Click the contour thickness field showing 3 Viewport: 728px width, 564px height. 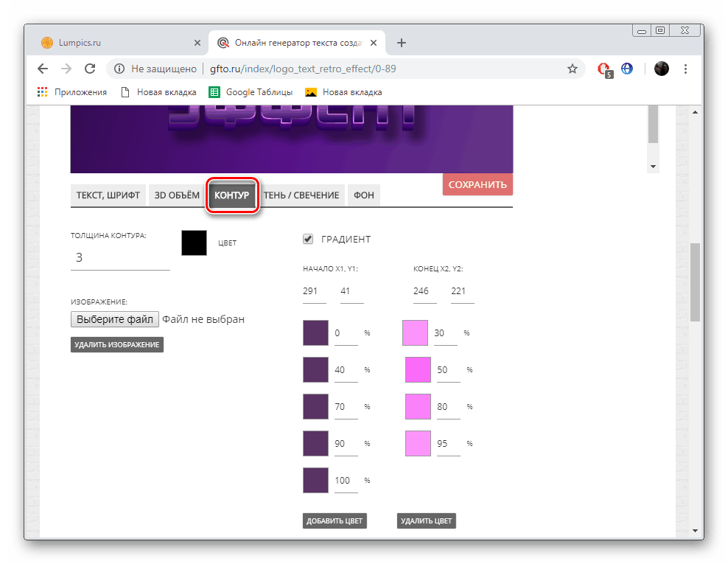coord(120,257)
